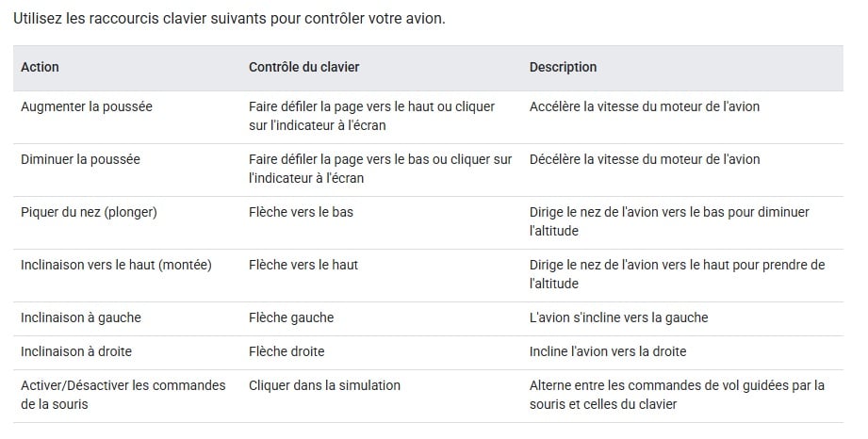Click Décélère la vitesse du moteur description
Image resolution: width=868 pixels, height=439 pixels.
[x=645, y=159]
